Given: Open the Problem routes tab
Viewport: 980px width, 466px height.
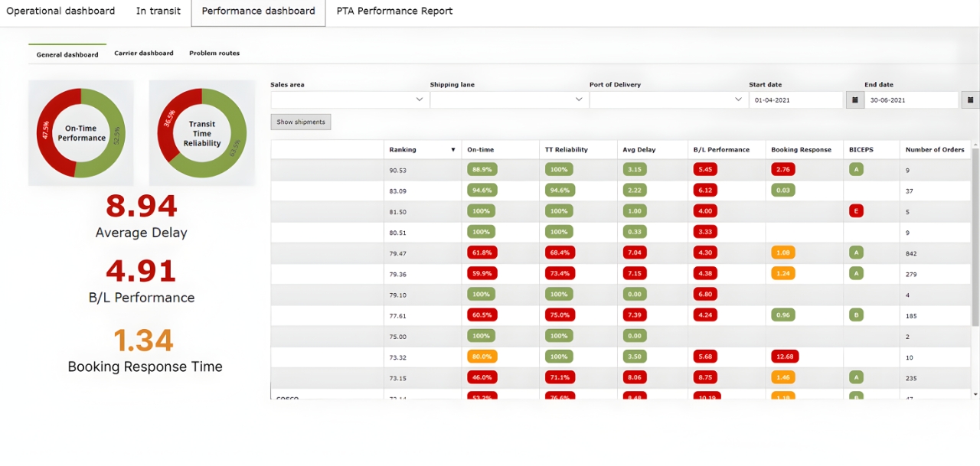Looking at the screenshot, I should [215, 53].
